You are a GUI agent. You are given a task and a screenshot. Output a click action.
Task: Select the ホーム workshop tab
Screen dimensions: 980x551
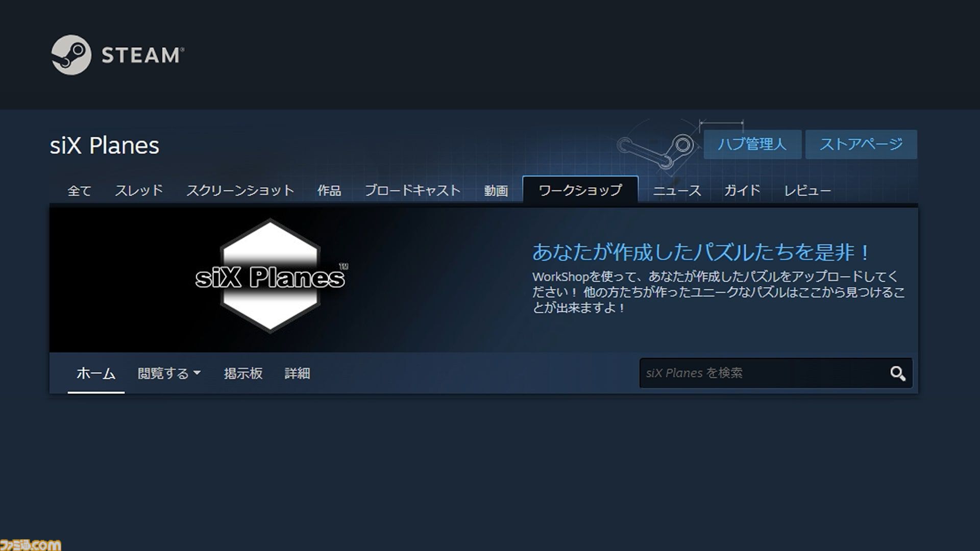(x=96, y=373)
